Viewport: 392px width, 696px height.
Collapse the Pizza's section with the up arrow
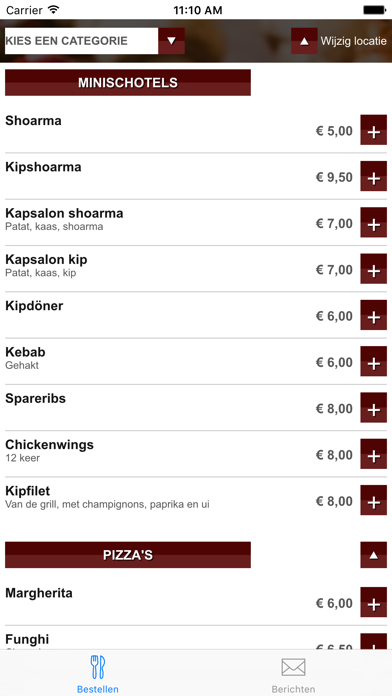[373, 555]
